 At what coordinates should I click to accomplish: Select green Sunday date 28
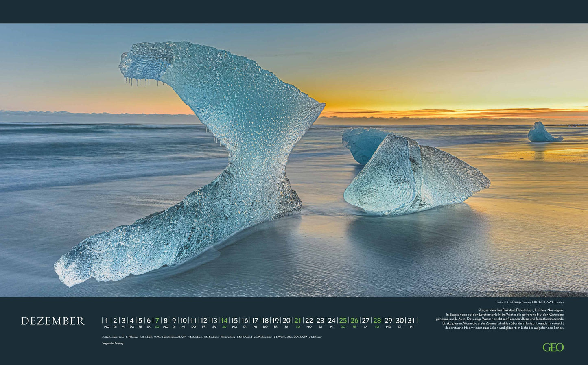377,321
